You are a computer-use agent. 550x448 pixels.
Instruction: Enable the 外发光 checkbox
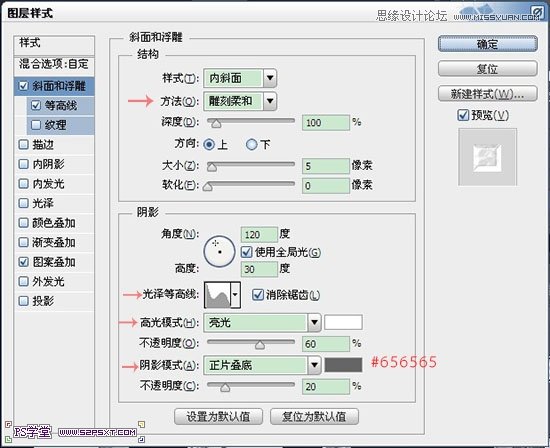tap(23, 281)
